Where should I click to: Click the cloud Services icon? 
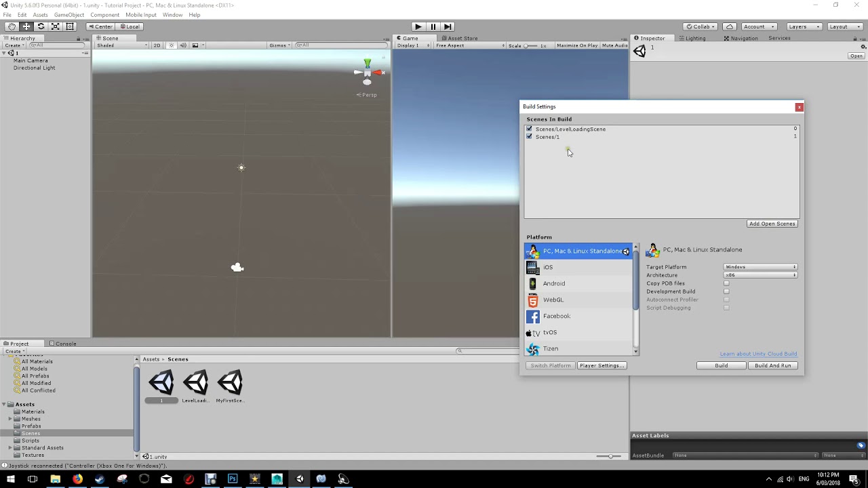pos(730,26)
